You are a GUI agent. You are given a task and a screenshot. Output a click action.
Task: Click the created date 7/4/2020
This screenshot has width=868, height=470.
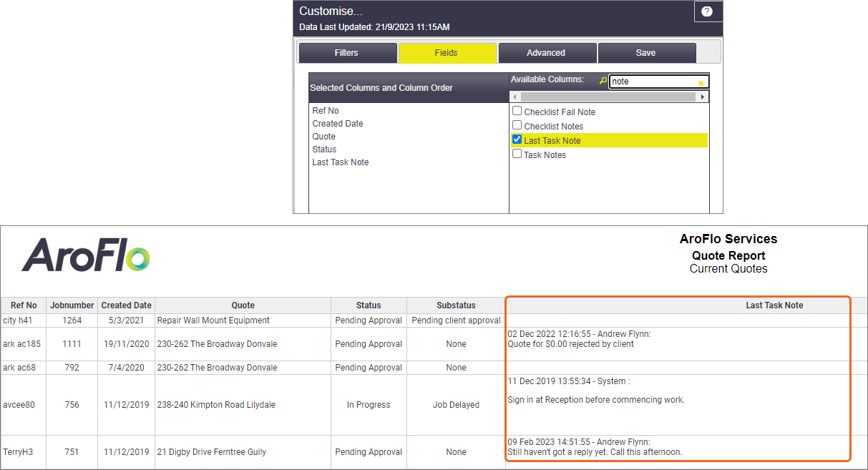(x=126, y=368)
